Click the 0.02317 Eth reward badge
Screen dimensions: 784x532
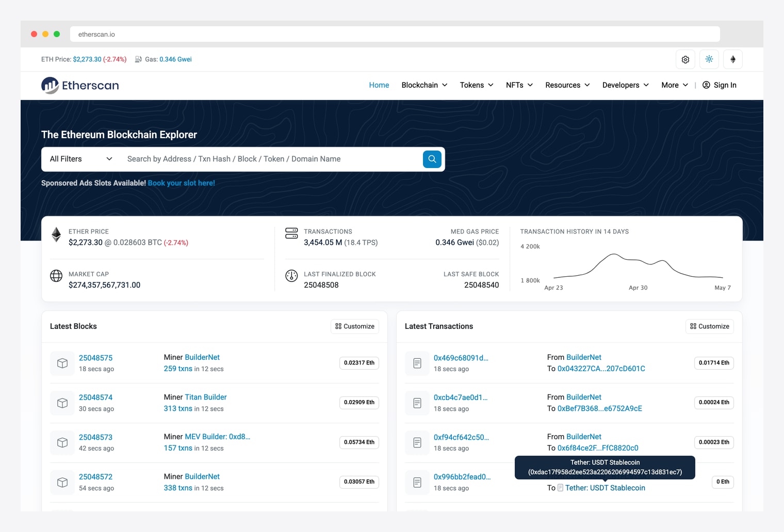click(360, 363)
